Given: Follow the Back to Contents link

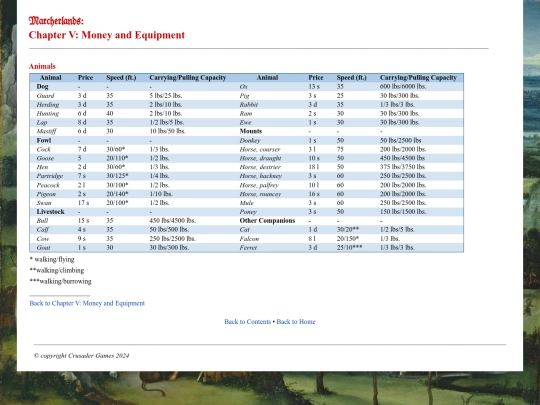Looking at the screenshot, I should click(247, 322).
